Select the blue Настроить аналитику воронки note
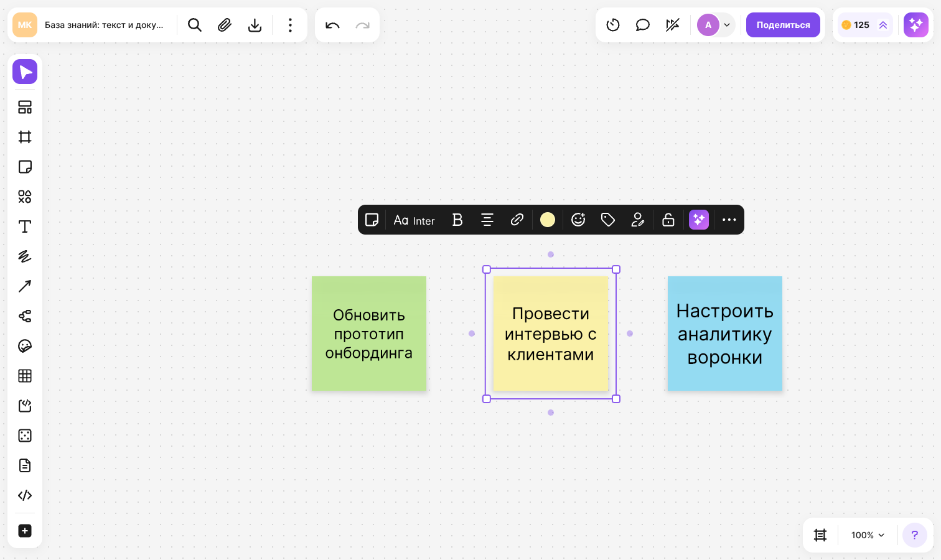Viewport: 941px width, 560px height. pos(725,334)
